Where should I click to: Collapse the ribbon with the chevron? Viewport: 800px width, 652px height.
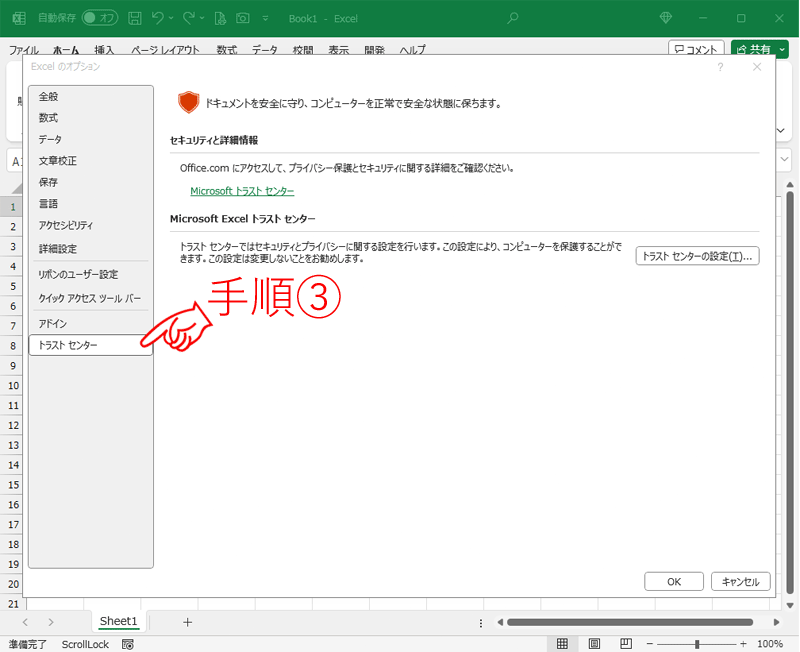781,131
